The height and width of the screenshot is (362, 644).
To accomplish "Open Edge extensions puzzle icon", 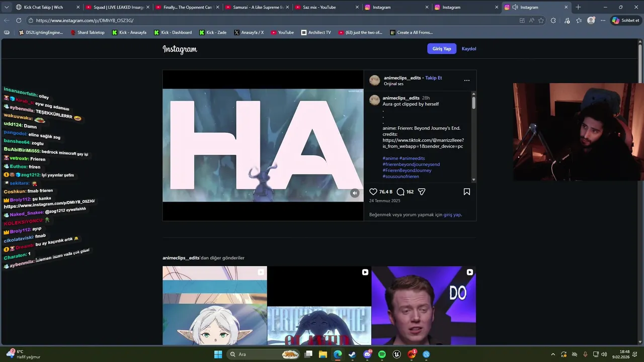I will coord(553,21).
